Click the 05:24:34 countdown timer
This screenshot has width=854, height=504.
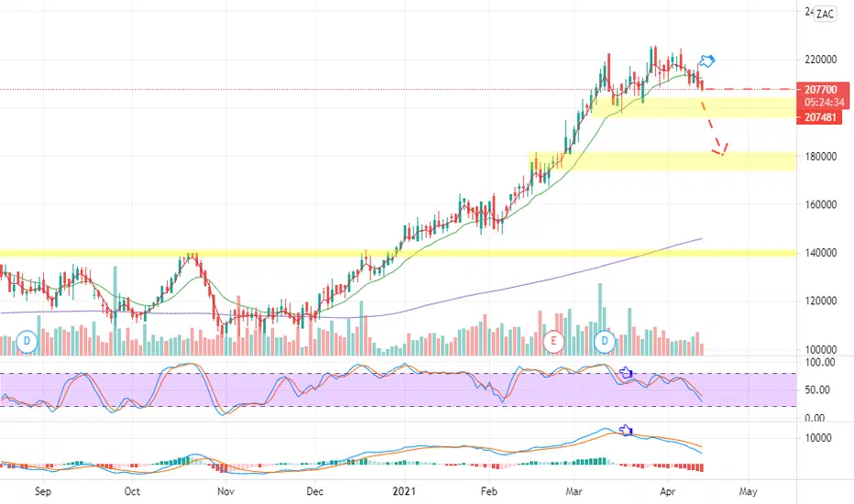824,102
